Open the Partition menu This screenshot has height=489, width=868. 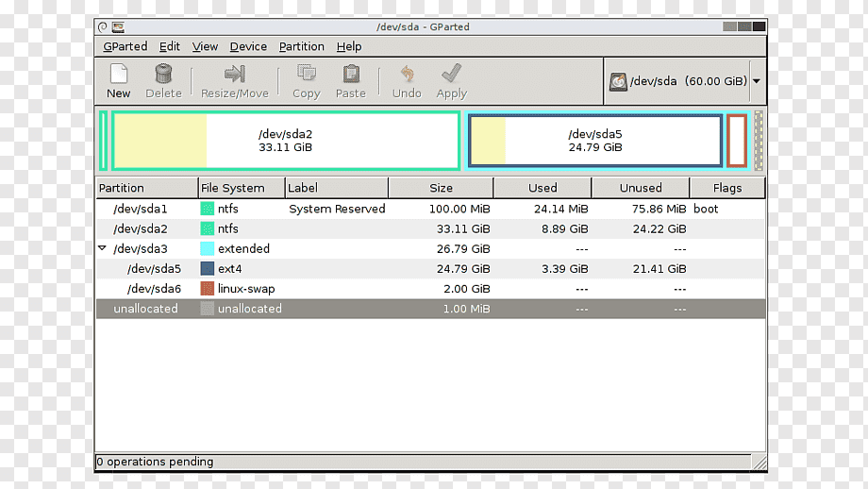click(302, 46)
